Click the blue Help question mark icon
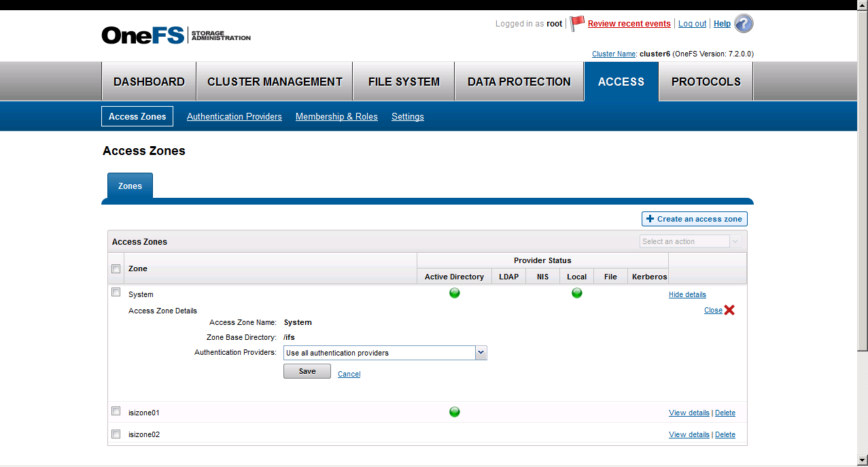Viewport: 868px width, 467px height. (744, 24)
